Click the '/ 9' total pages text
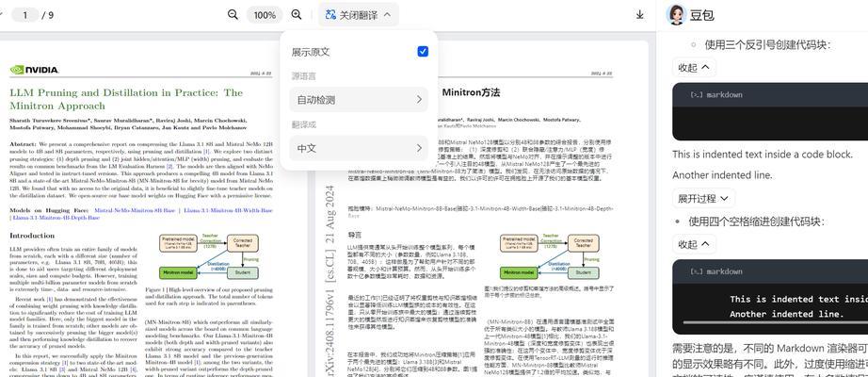868x377 pixels. 48,15
